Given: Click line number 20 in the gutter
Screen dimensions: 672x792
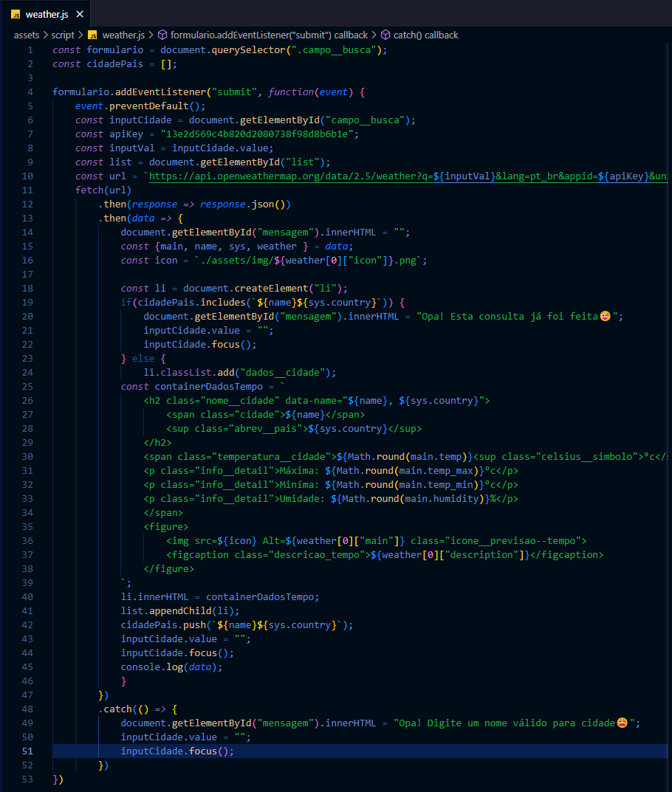Looking at the screenshot, I should pos(27,316).
